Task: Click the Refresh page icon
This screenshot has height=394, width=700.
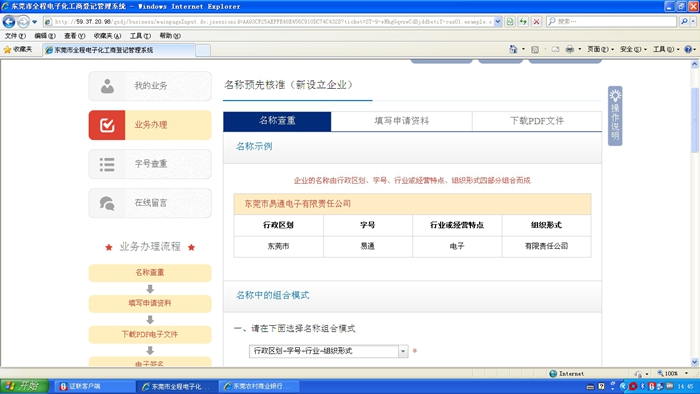Action: point(523,21)
